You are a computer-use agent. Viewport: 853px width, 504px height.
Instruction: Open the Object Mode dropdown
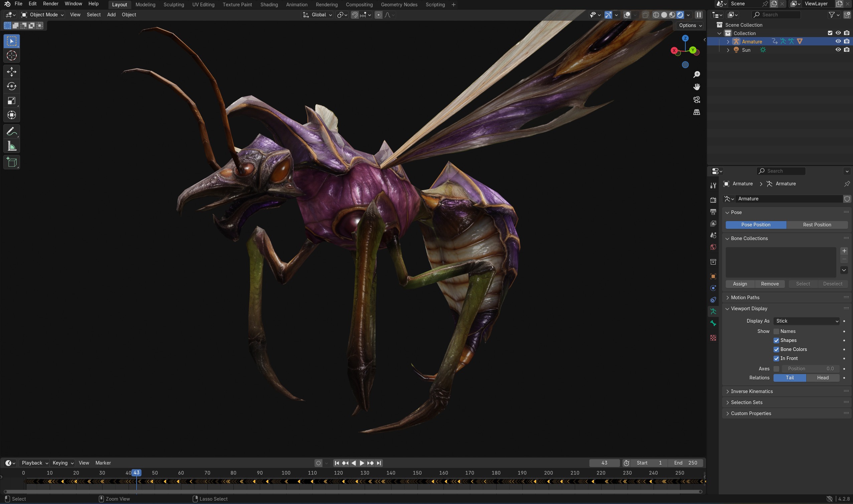(42, 15)
